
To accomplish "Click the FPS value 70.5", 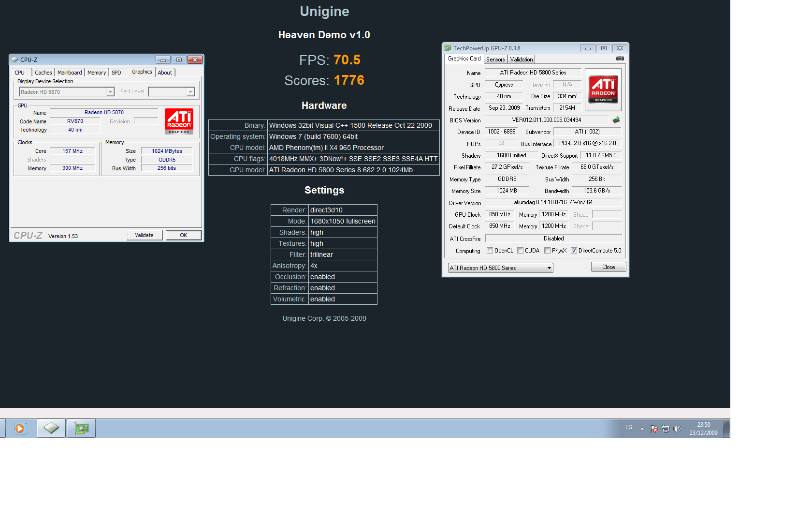I will pos(347,60).
